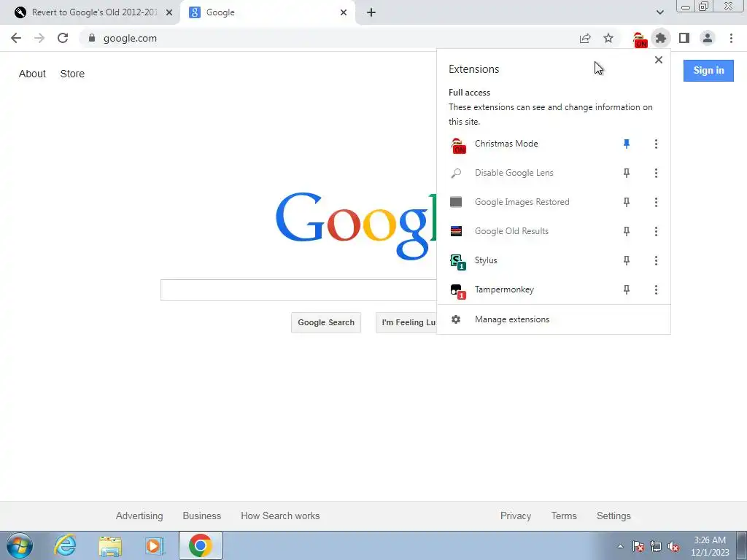Open more actions for Tampermonkey
This screenshot has width=747, height=560.
click(656, 289)
